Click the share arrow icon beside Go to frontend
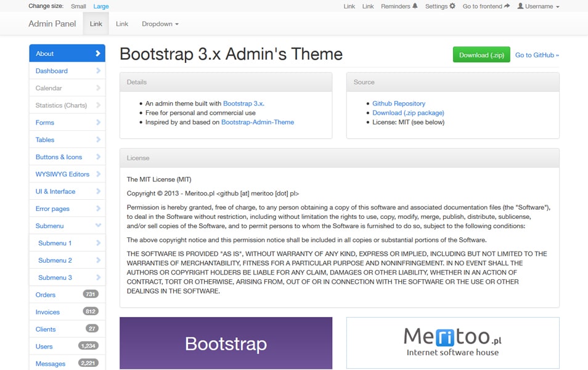Image resolution: width=588 pixels, height=370 pixels. (x=507, y=6)
